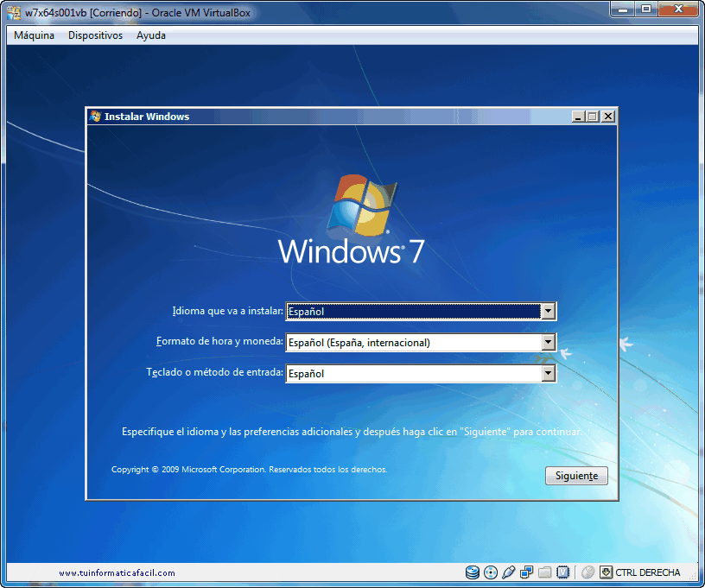Click the virtualization (V chip) status icon

[x=563, y=572]
